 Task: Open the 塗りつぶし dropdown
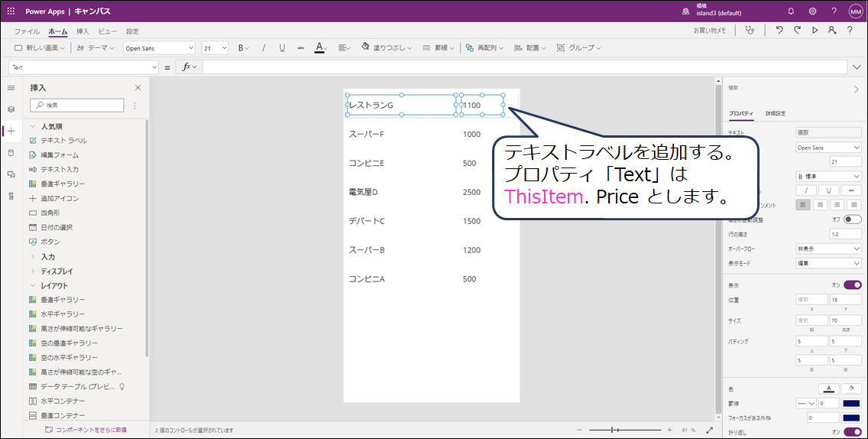tap(387, 48)
